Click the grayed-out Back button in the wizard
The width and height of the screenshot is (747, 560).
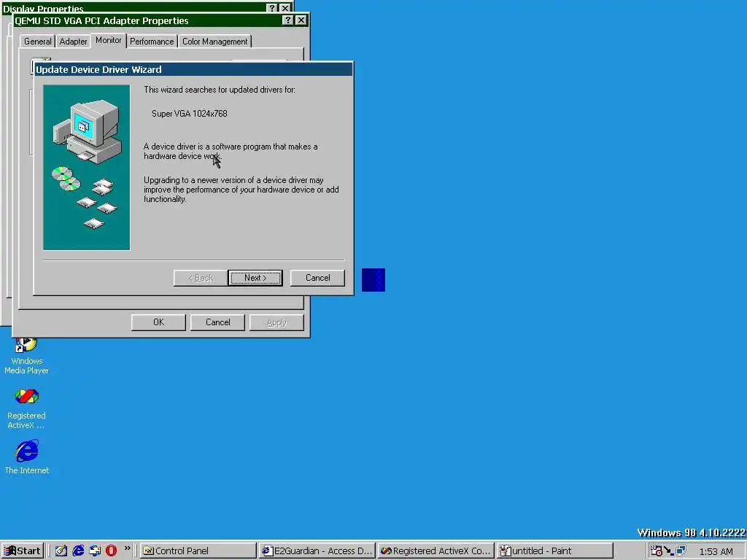coord(200,278)
